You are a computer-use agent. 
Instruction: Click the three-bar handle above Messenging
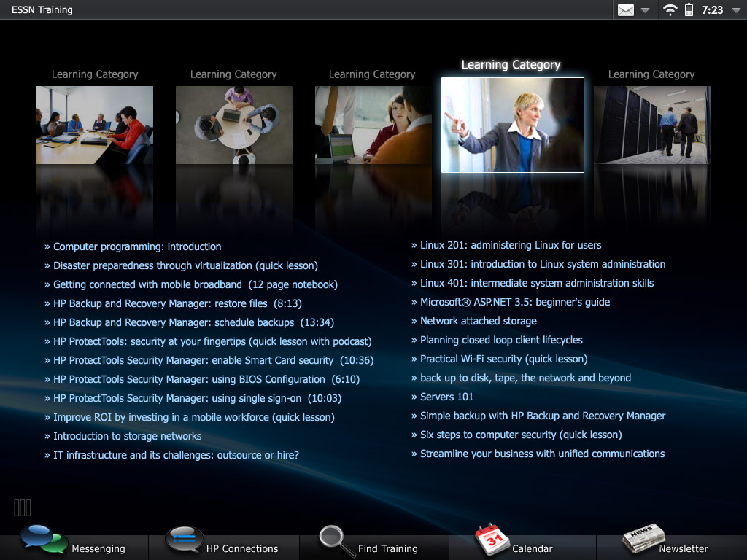coord(23,507)
